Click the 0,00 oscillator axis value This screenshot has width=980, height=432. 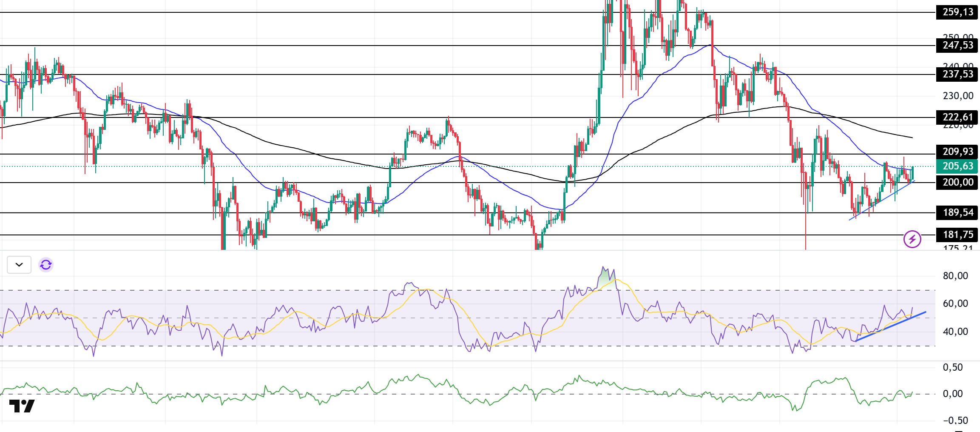[953, 394]
